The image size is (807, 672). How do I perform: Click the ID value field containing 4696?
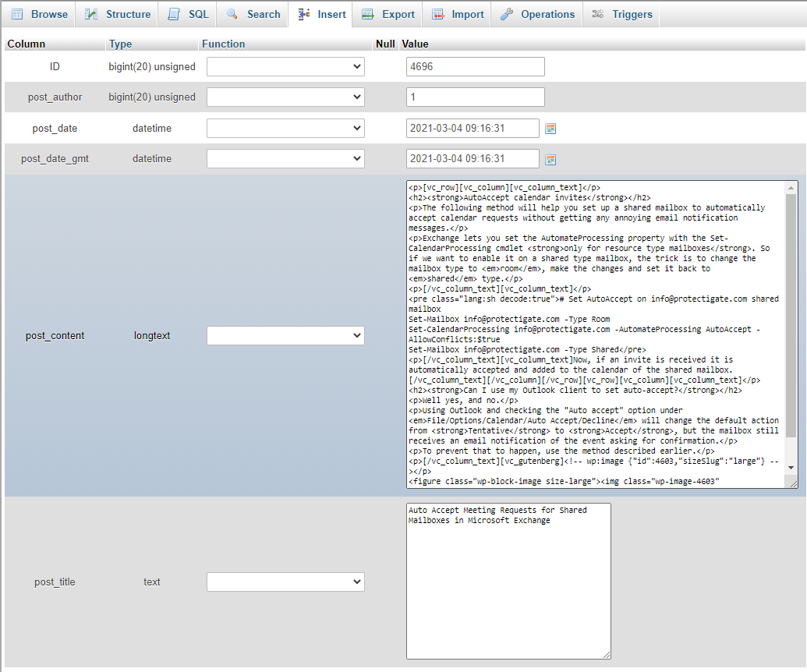click(x=475, y=67)
